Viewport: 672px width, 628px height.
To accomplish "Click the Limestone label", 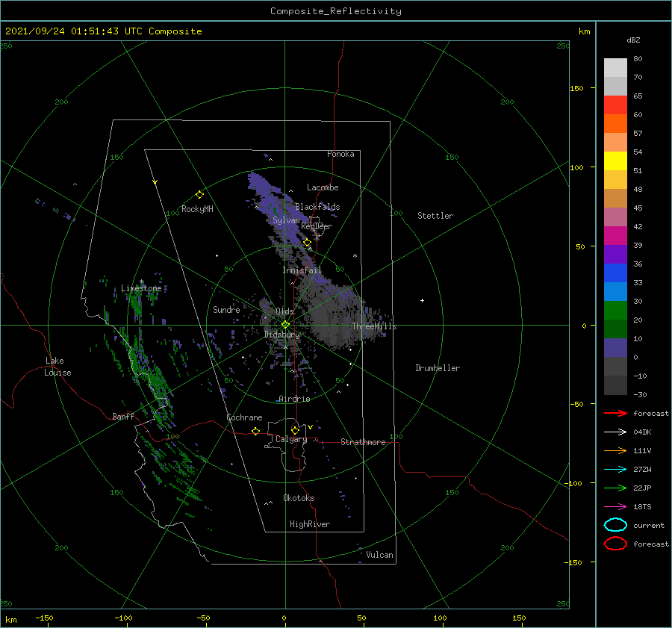I will point(141,288).
